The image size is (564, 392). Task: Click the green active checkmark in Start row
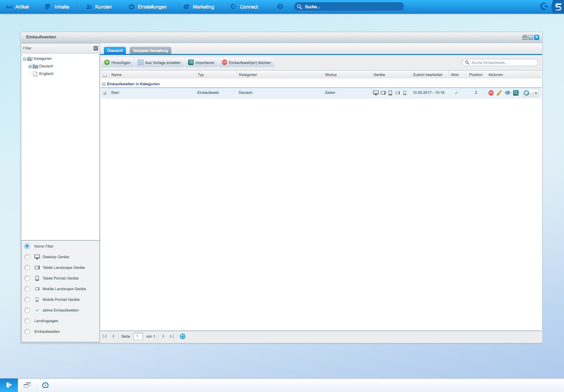(456, 93)
